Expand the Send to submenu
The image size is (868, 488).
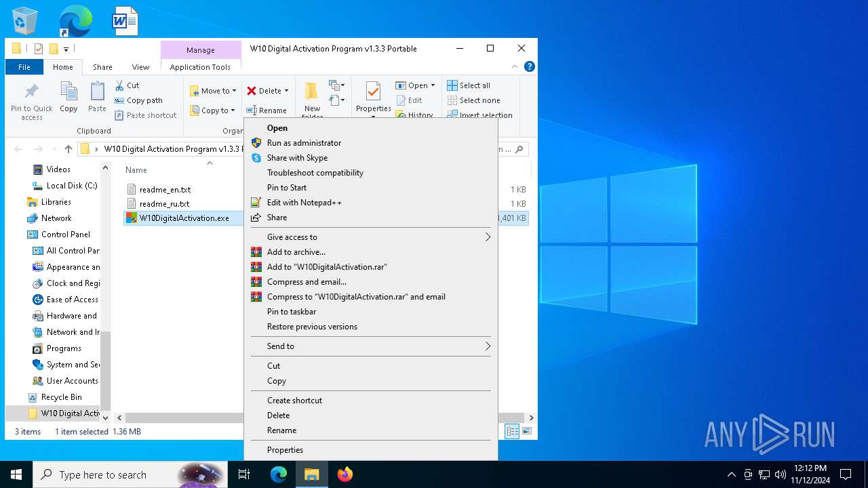pos(370,346)
